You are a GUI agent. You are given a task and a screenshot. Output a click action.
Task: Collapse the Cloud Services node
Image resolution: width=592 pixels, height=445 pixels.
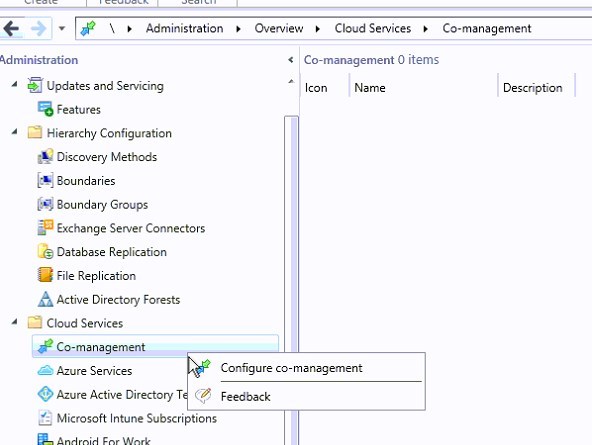click(x=14, y=322)
